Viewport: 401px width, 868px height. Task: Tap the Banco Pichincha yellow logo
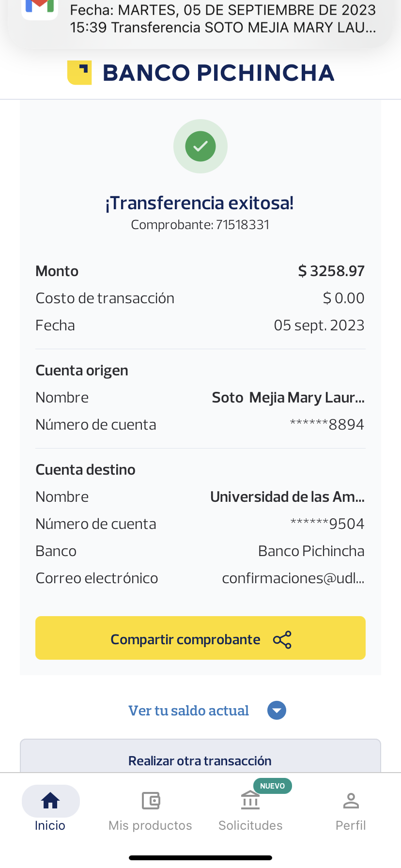[79, 73]
